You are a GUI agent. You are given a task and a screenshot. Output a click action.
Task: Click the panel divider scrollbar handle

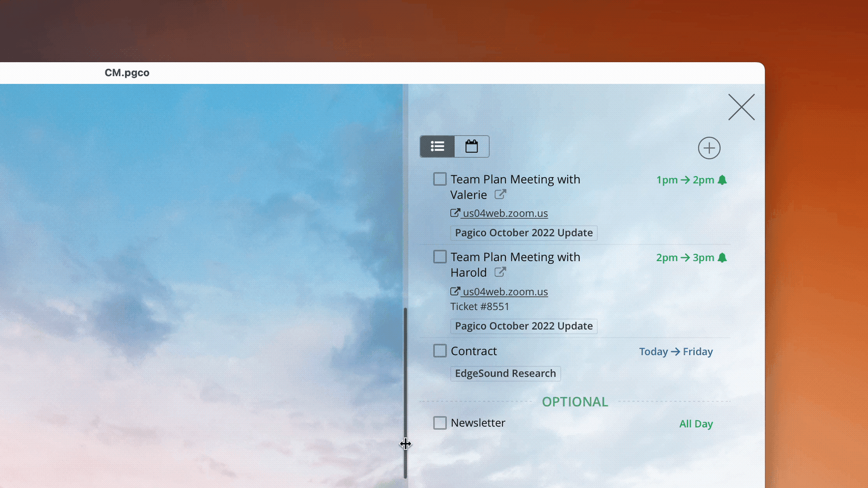coord(405,393)
